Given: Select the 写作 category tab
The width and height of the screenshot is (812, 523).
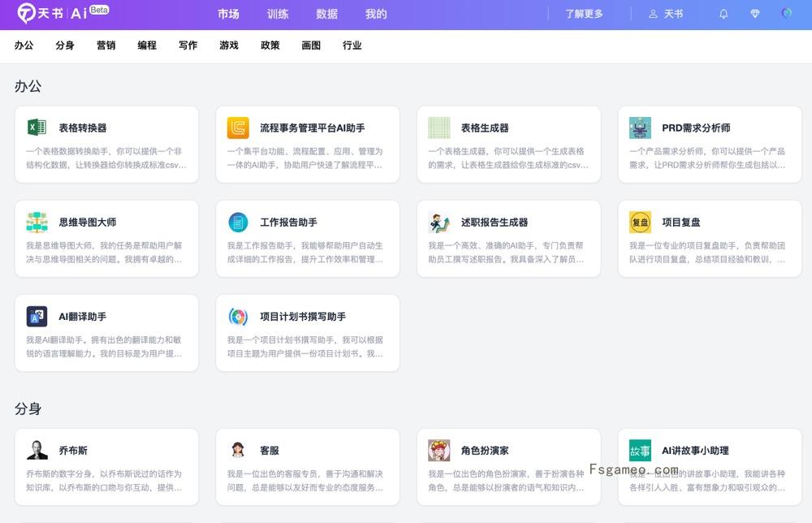Looking at the screenshot, I should click(x=188, y=45).
